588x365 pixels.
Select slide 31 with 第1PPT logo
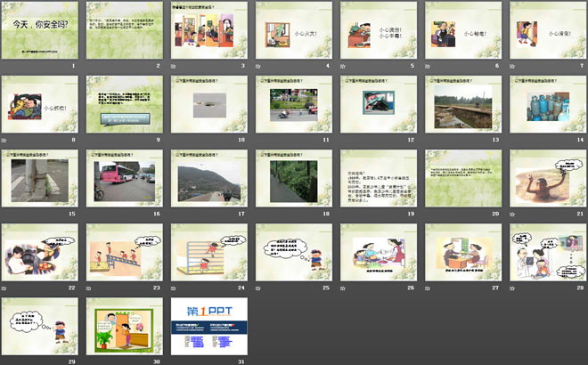tap(209, 327)
